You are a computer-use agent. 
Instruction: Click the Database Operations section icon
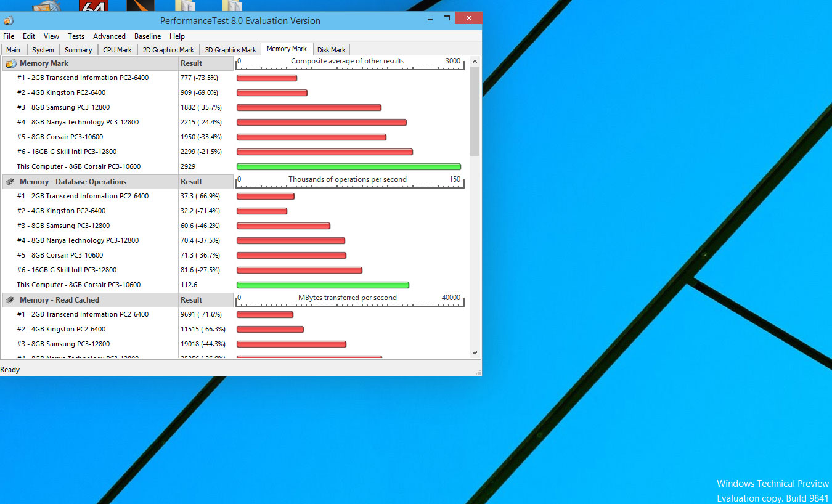[x=10, y=182]
